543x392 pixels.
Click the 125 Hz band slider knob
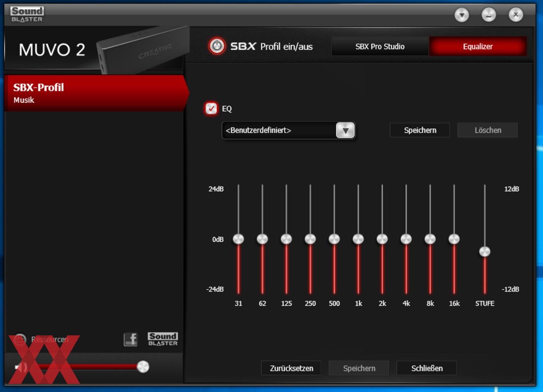pos(286,239)
